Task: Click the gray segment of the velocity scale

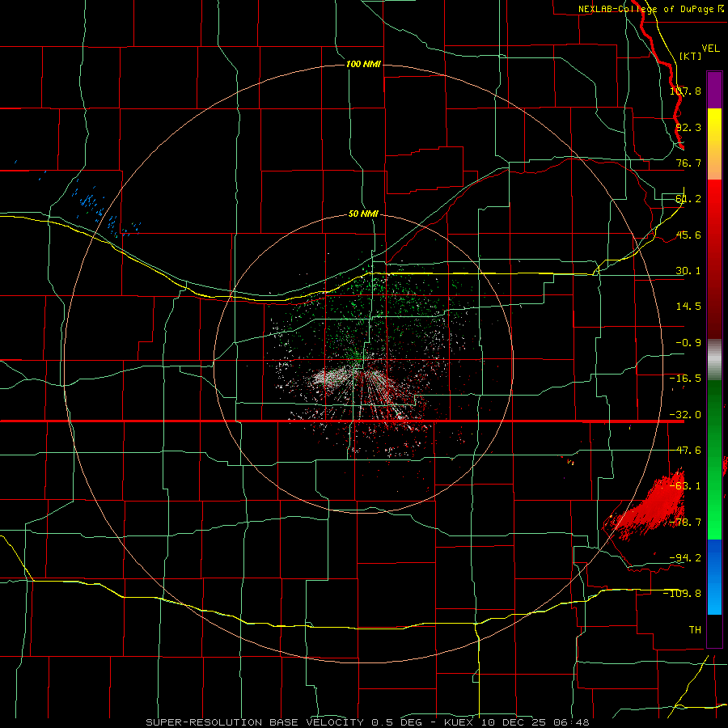Action: (x=714, y=360)
